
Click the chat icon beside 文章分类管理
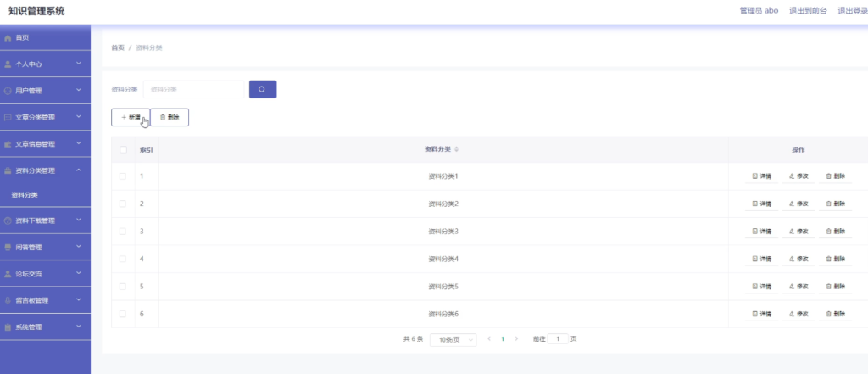tap(8, 118)
